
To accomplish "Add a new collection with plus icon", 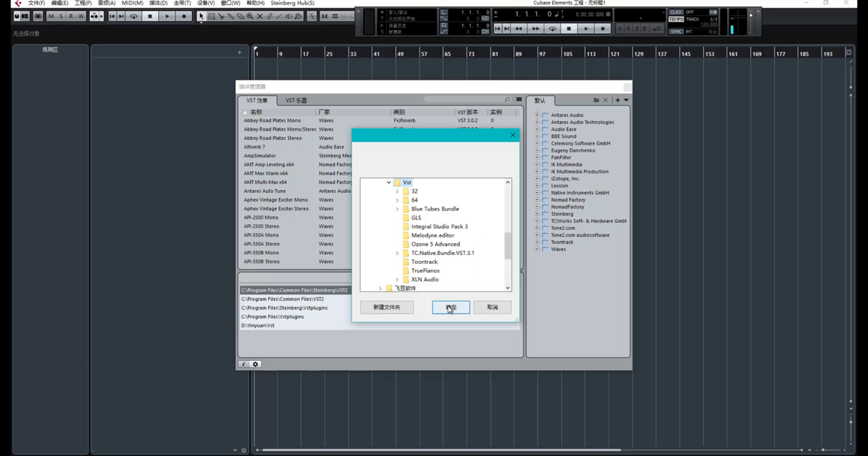I will point(618,100).
